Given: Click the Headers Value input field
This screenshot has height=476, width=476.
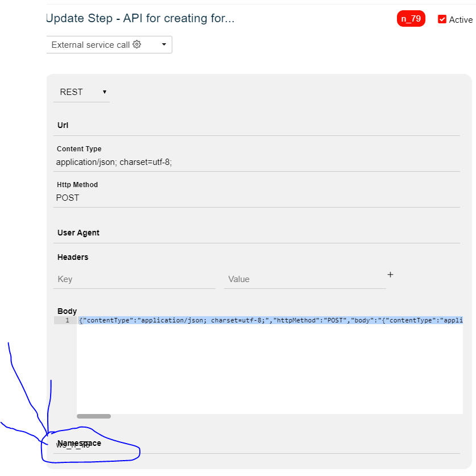Looking at the screenshot, I should click(305, 279).
